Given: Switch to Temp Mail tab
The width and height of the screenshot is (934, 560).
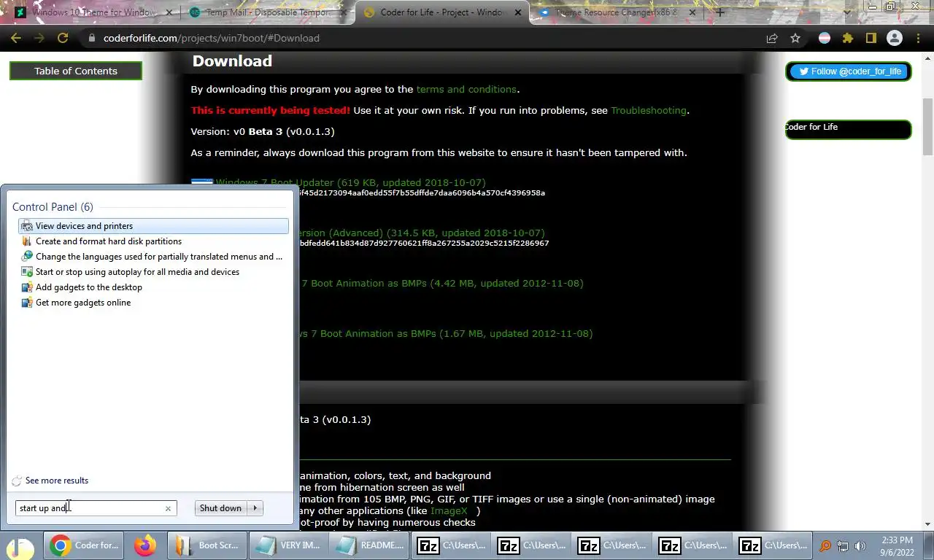Looking at the screenshot, I should (267, 12).
